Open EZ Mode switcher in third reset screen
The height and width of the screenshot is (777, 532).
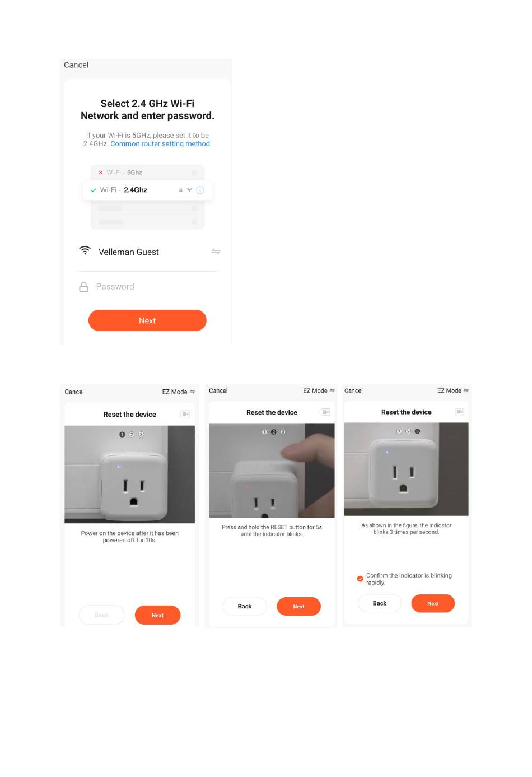(453, 390)
